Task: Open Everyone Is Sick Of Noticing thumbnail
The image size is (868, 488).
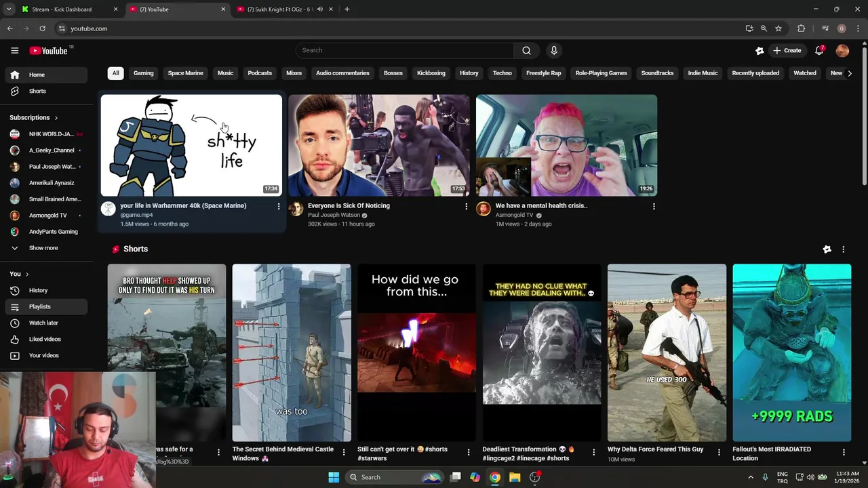Action: coord(379,146)
